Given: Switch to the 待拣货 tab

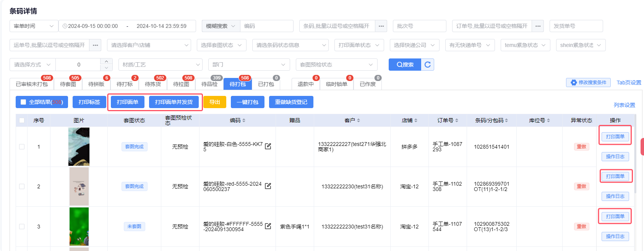Looking at the screenshot, I should pos(153,84).
